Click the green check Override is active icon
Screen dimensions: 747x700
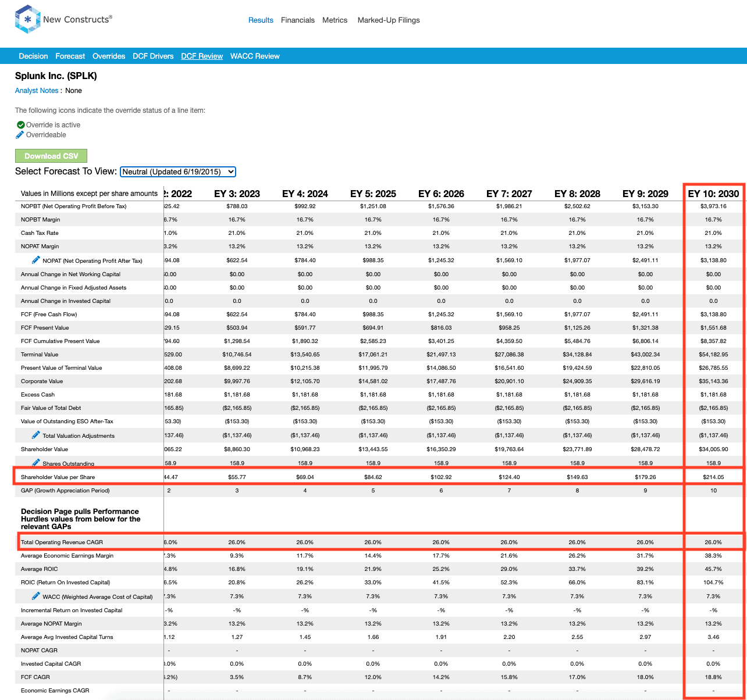pyautogui.click(x=20, y=125)
